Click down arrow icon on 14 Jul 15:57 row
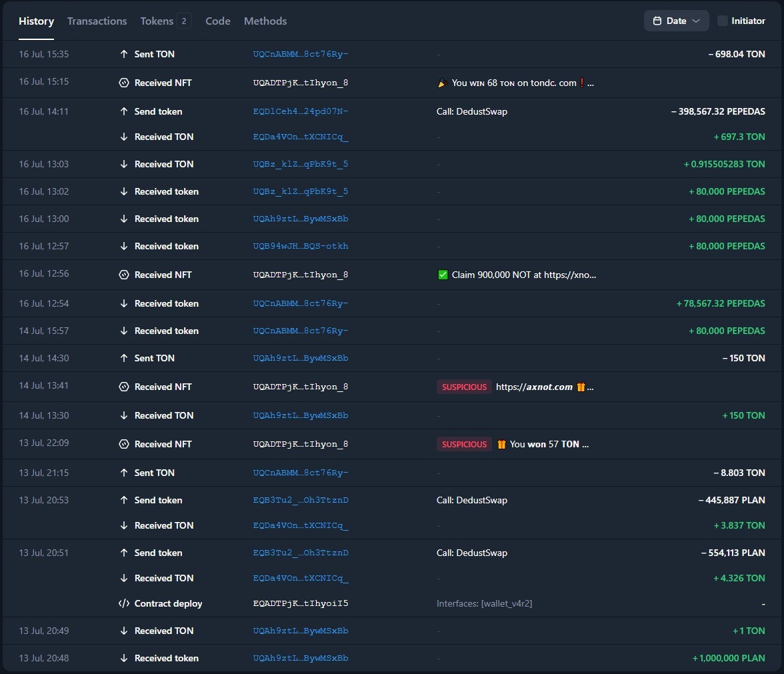This screenshot has width=784, height=674. (124, 331)
